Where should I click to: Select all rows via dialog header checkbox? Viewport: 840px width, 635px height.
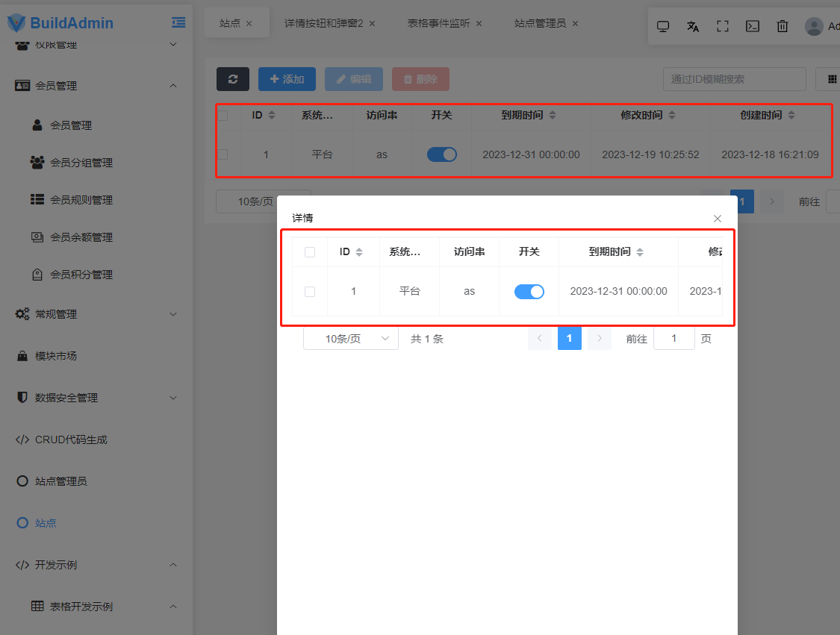tap(310, 252)
